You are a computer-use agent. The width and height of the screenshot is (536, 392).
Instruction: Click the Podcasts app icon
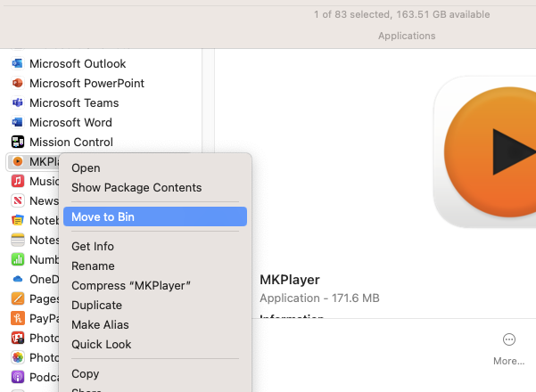click(18, 377)
